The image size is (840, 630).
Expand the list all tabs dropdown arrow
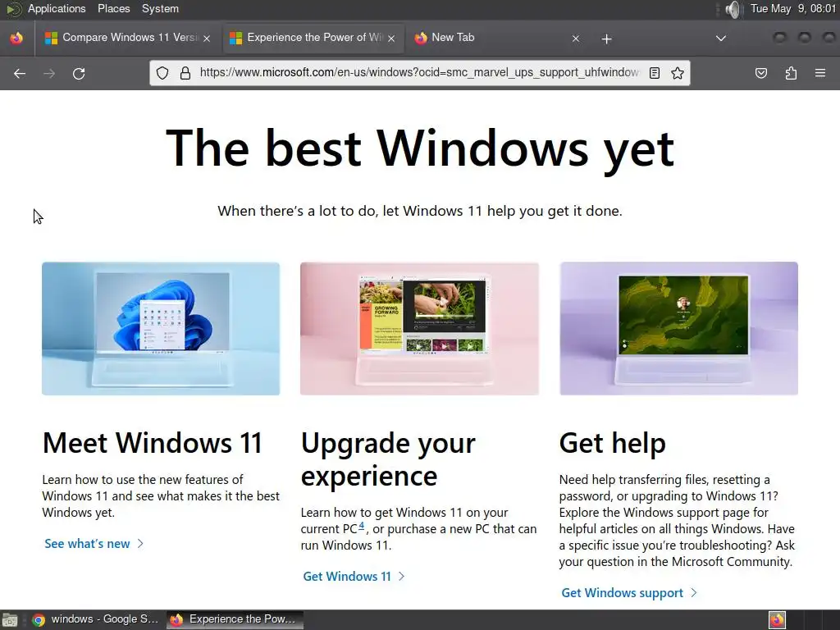click(721, 38)
